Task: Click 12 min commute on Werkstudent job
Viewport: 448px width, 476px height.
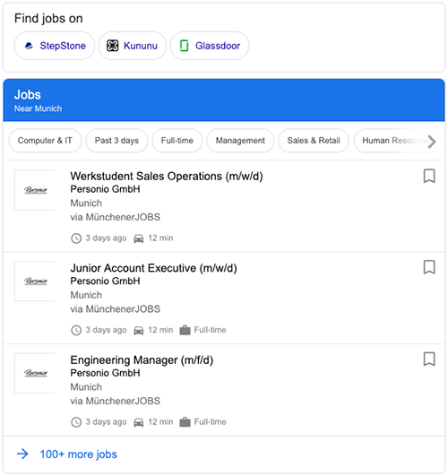Action: (x=160, y=238)
